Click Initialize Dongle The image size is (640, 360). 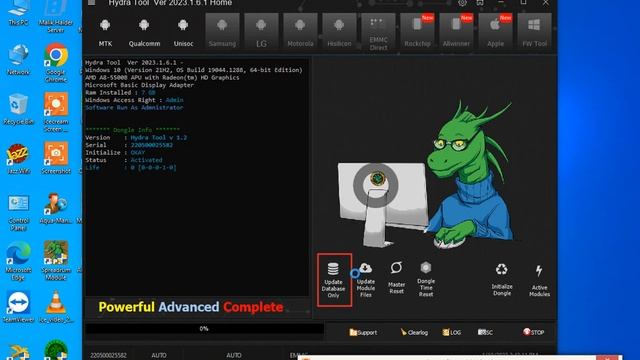[x=502, y=280]
